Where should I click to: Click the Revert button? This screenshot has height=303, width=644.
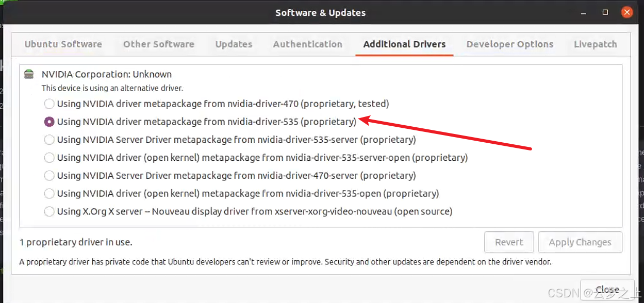click(x=509, y=242)
